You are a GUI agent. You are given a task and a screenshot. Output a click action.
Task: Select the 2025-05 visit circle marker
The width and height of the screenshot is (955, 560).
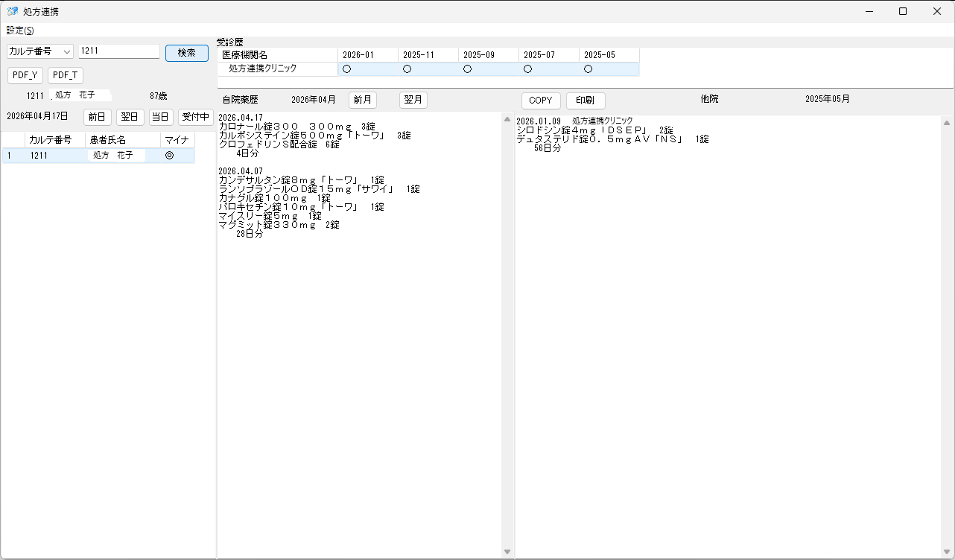pyautogui.click(x=588, y=69)
